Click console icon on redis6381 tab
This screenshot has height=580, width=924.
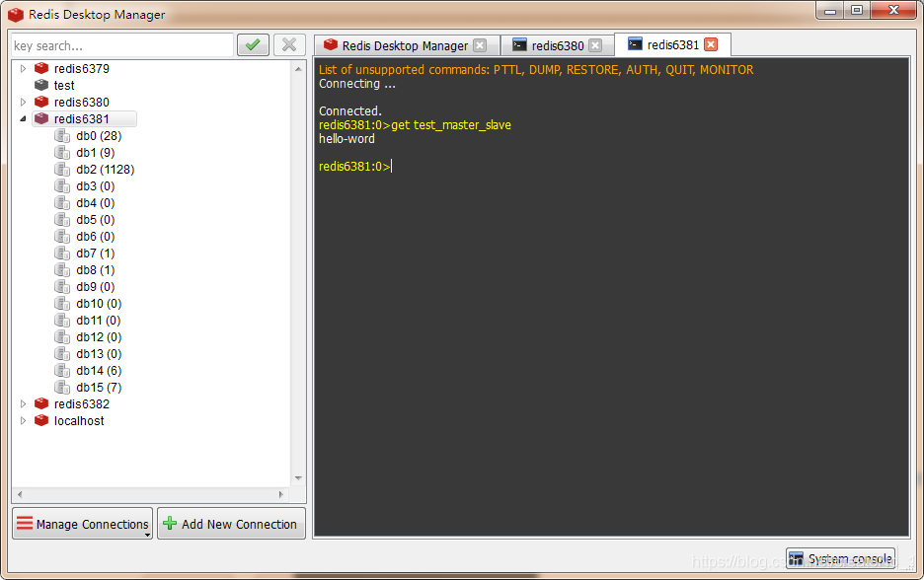click(x=635, y=44)
